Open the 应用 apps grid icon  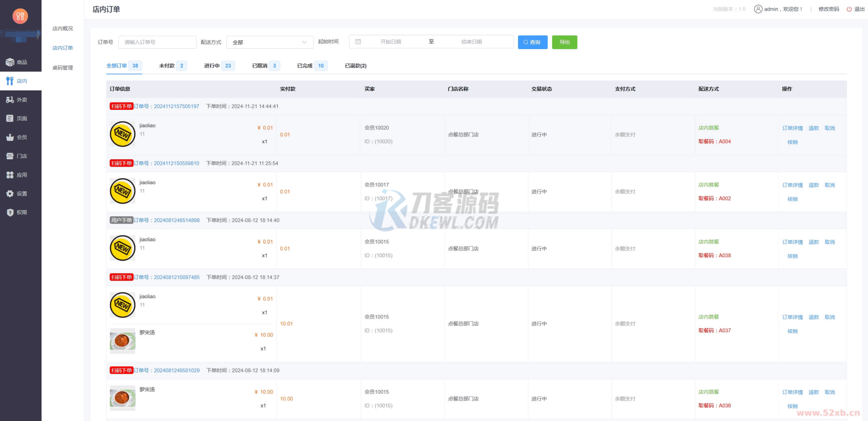(x=10, y=175)
